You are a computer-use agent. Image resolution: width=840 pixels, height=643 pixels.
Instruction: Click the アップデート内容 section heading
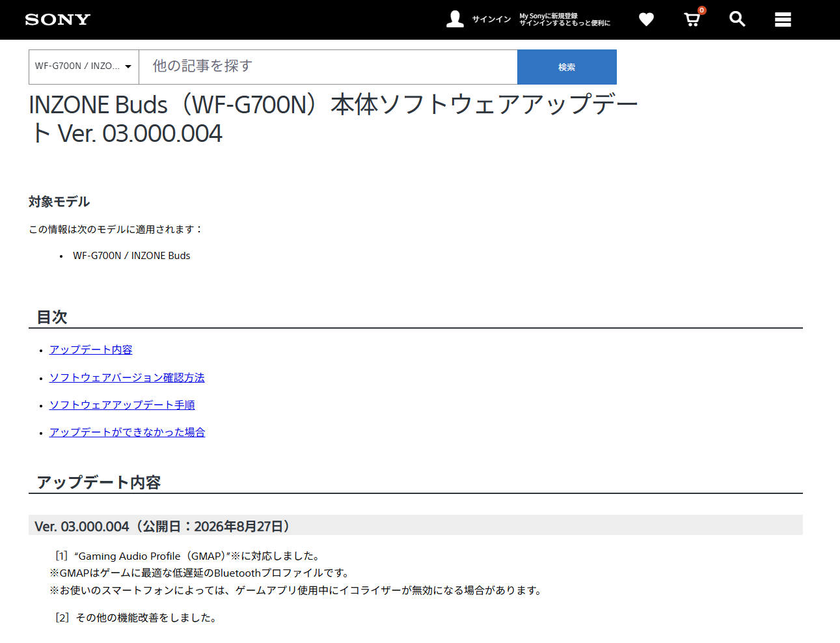point(99,482)
